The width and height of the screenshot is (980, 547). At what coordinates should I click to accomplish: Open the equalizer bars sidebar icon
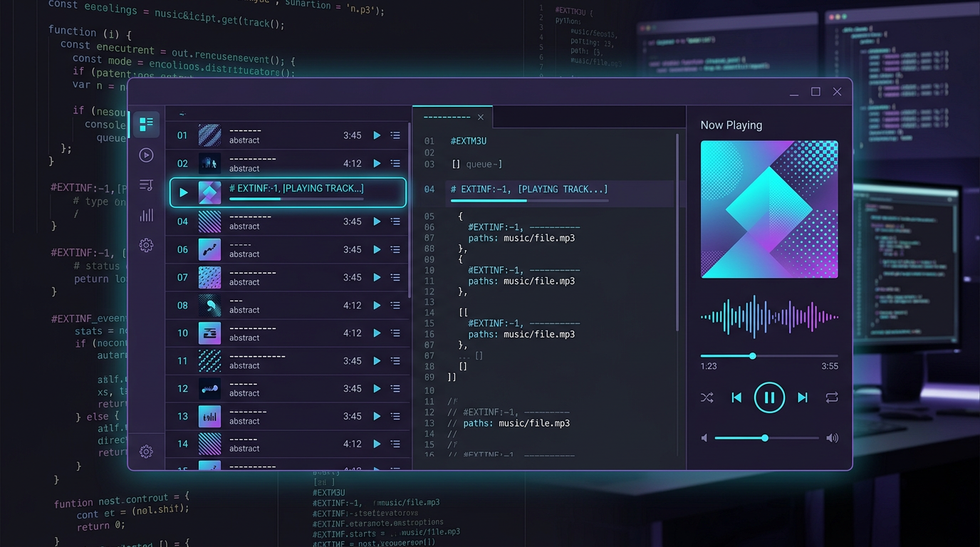pos(146,215)
